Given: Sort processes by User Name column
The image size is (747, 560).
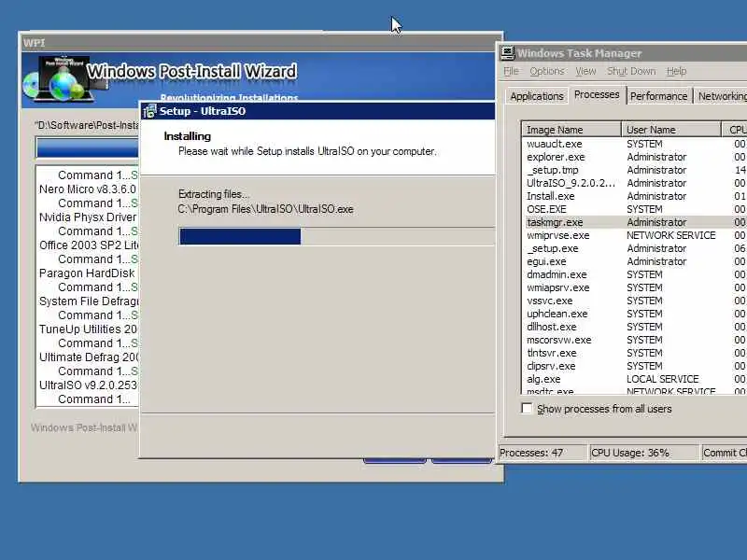Looking at the screenshot, I should (x=670, y=130).
